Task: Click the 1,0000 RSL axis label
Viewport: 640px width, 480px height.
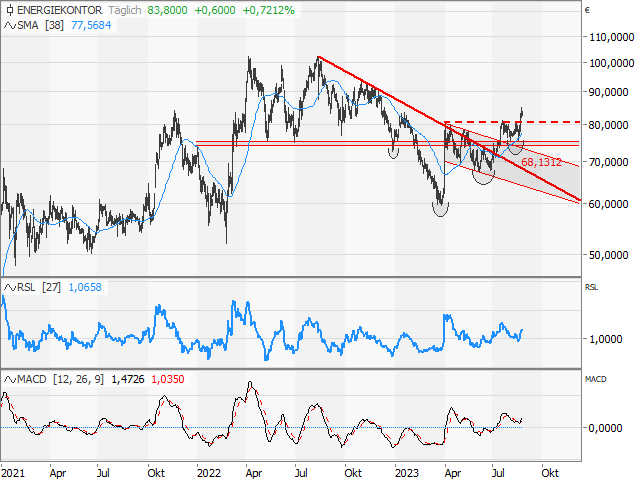Action: [x=605, y=339]
